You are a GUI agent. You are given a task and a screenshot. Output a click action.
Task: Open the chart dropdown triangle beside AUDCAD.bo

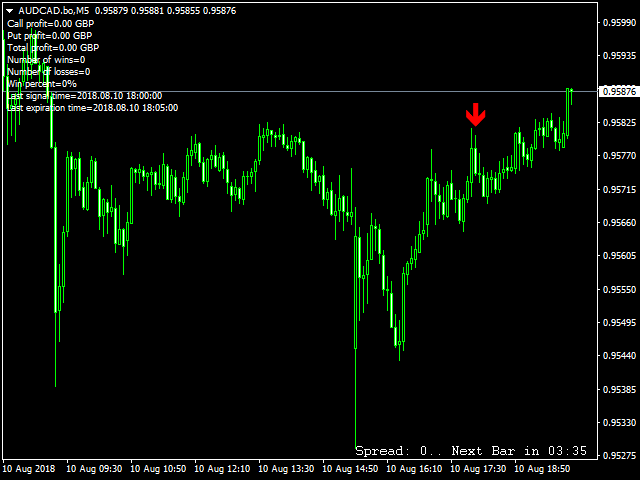(x=10, y=11)
